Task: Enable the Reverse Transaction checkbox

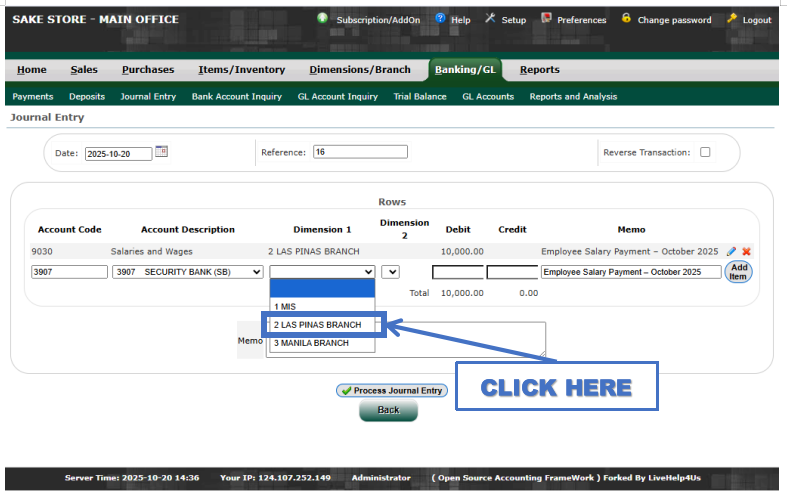Action: 705,153
